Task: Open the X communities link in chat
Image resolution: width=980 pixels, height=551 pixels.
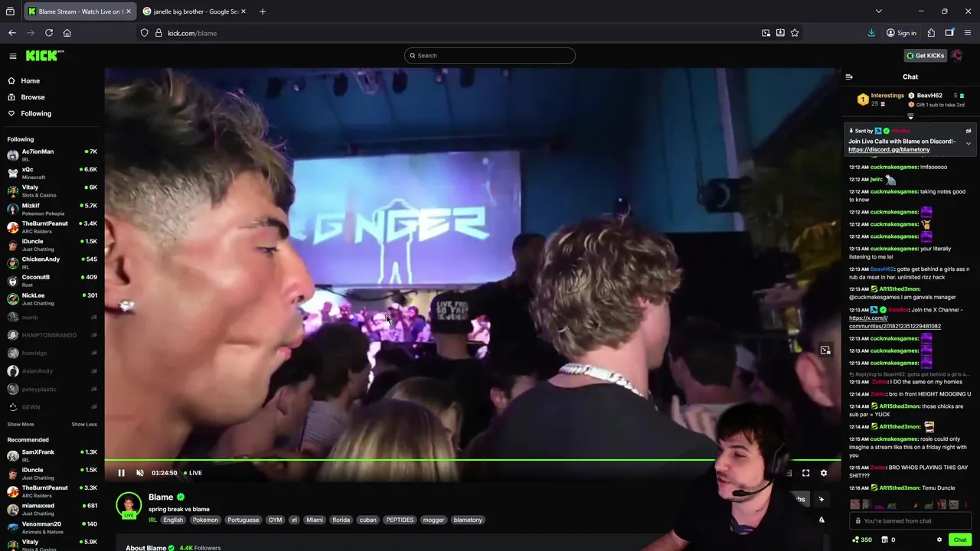Action: 895,322
